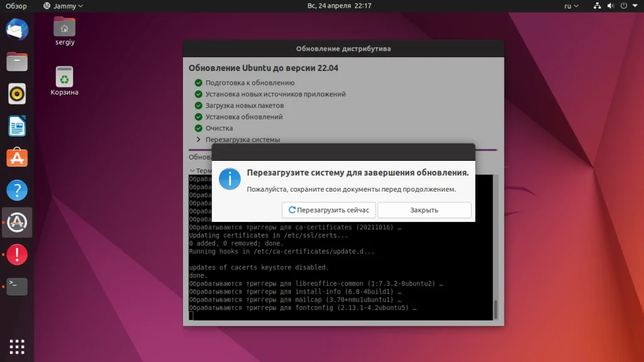Click the info icon in the reboot dialog

[x=230, y=179]
